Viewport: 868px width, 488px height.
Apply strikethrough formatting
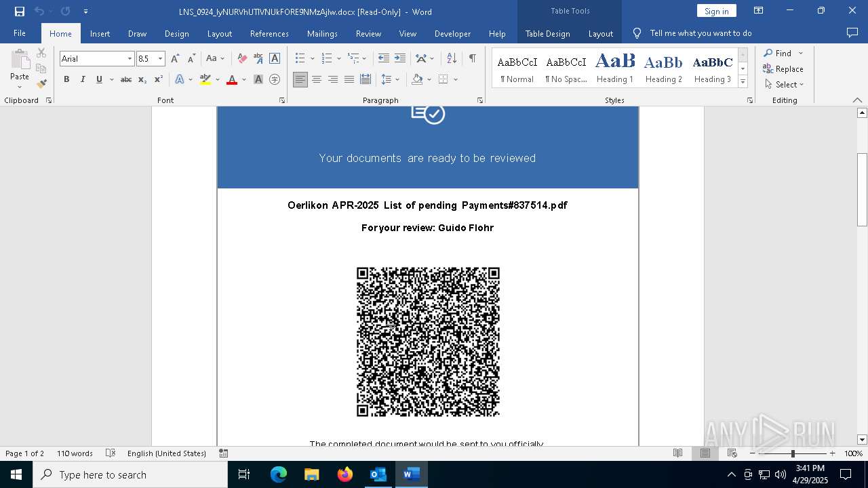[x=125, y=80]
